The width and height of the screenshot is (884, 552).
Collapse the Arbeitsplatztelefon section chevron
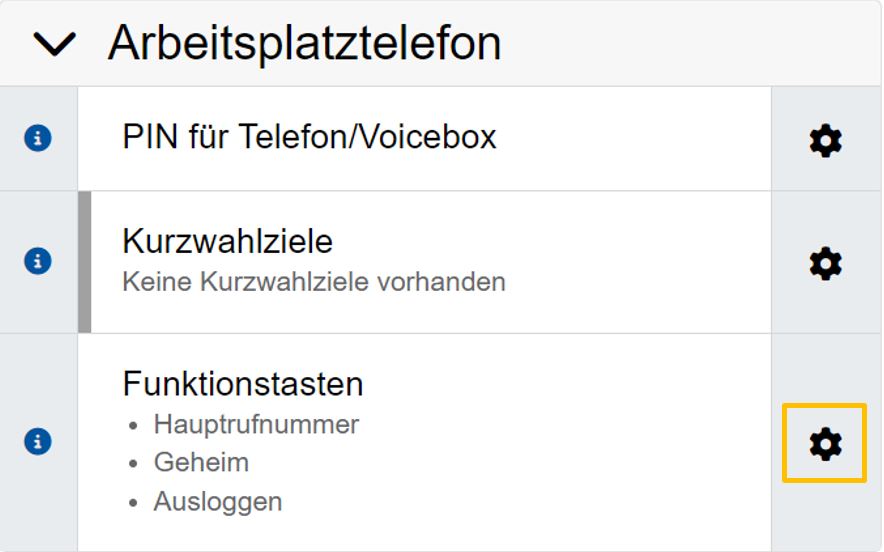[54, 44]
